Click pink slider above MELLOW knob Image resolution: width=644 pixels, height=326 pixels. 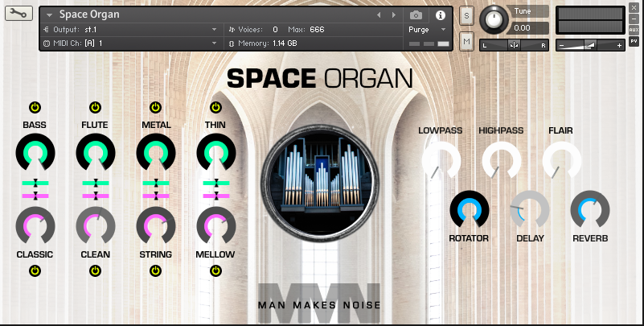coord(216,196)
